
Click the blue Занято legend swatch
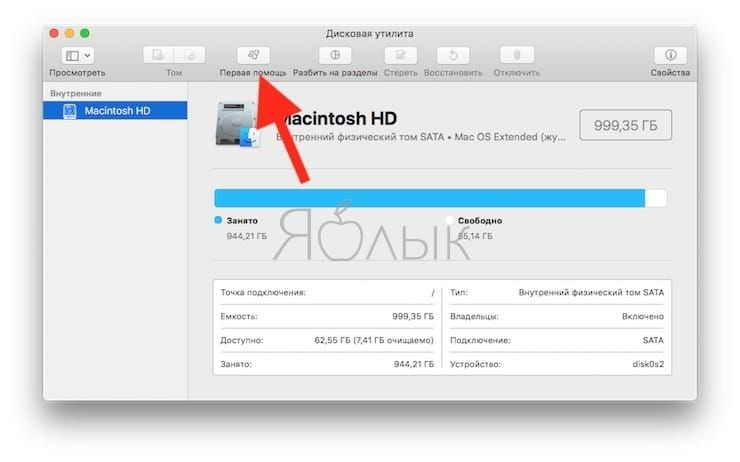218,220
